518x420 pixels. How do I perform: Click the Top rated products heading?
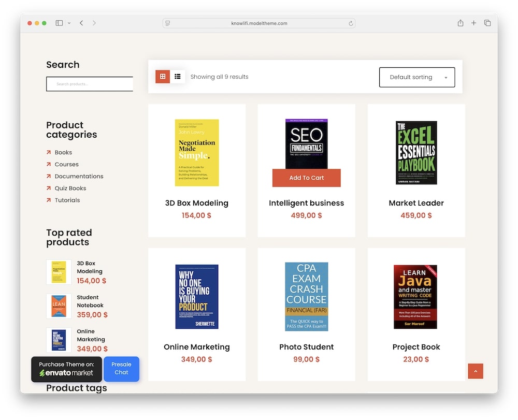click(69, 237)
